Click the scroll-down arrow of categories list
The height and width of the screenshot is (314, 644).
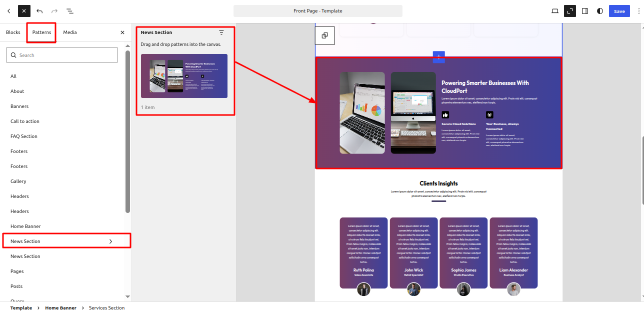click(127, 296)
